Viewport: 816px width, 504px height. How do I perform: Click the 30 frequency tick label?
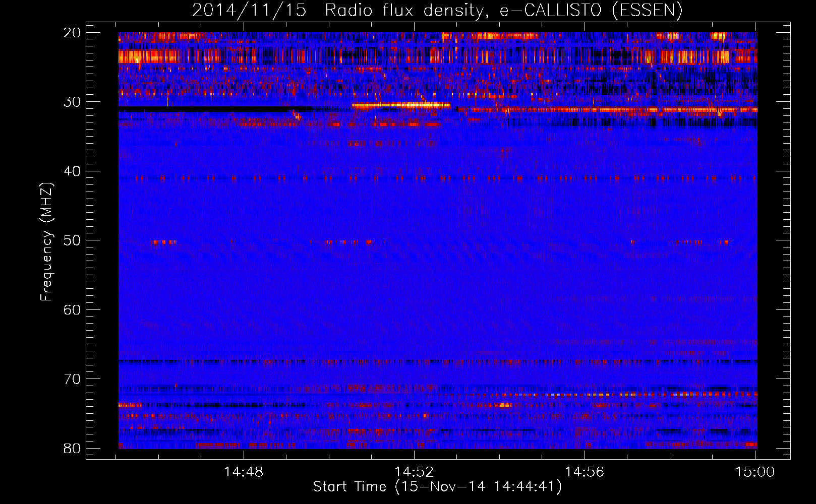pyautogui.click(x=73, y=102)
